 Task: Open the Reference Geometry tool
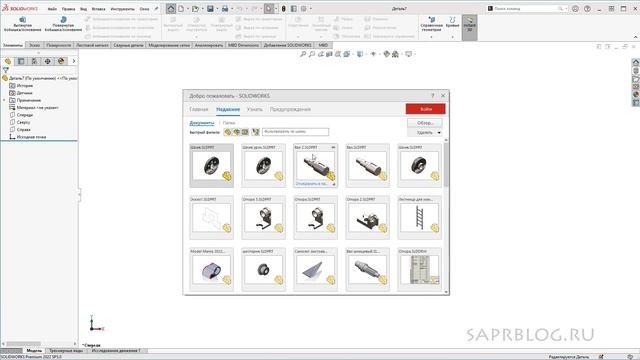(x=431, y=24)
